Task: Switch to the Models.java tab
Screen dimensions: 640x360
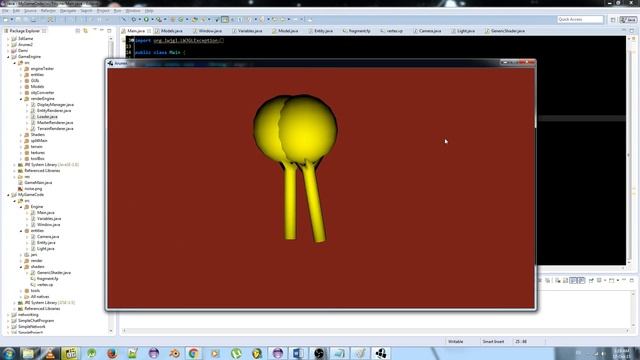Action: (169, 31)
